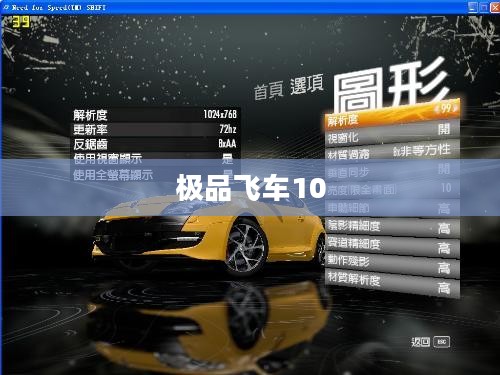Click the Need for Speed SHIFT title bar icon

(6, 7)
